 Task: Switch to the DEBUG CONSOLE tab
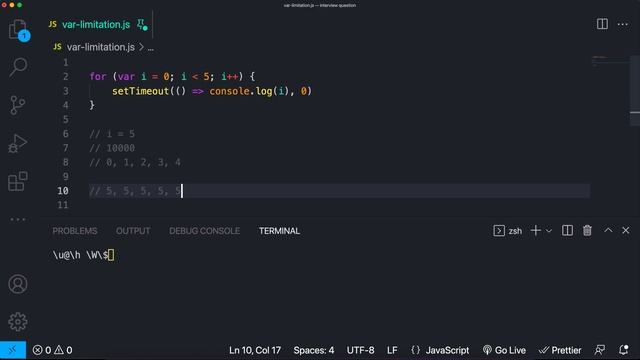point(204,231)
